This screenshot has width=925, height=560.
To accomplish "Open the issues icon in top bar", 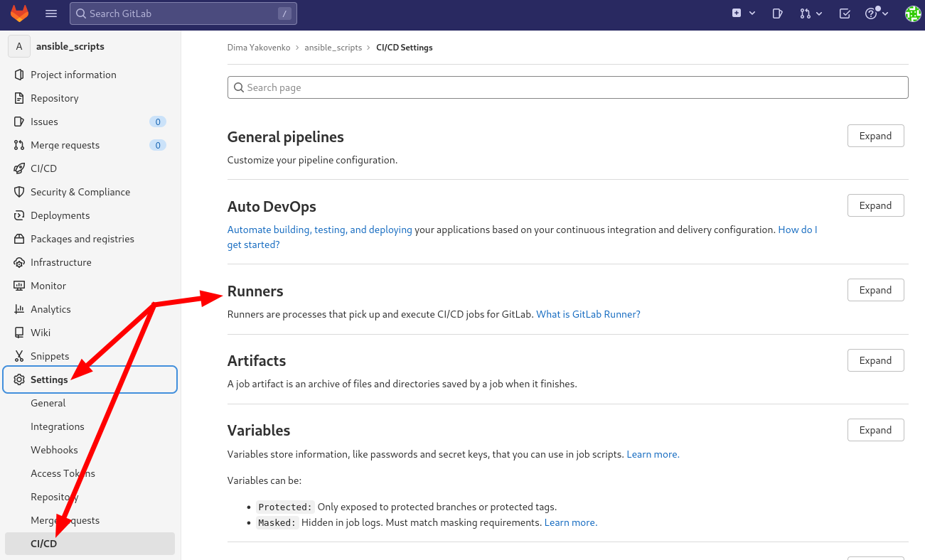I will (x=778, y=14).
